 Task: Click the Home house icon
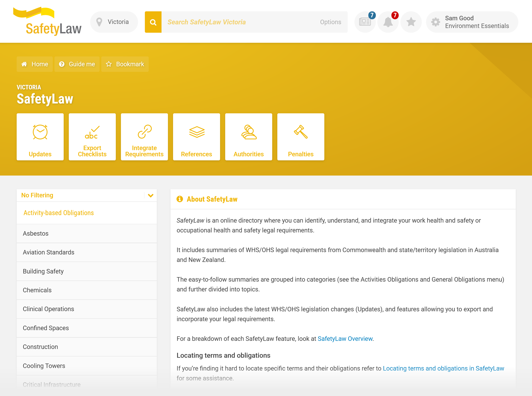point(24,64)
